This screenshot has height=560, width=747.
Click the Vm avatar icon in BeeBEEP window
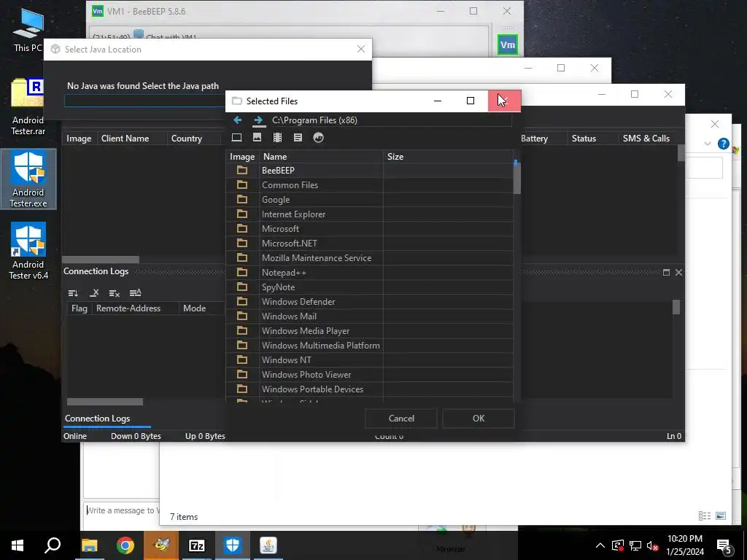click(x=508, y=44)
